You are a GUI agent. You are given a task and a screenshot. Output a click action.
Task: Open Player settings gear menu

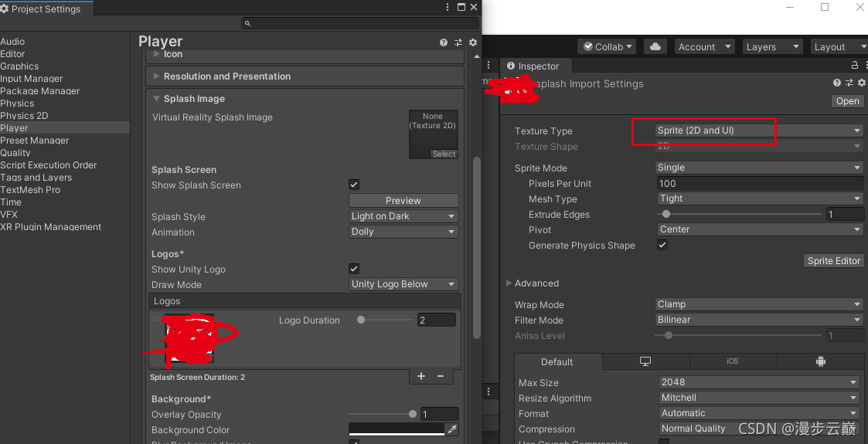[x=473, y=42]
